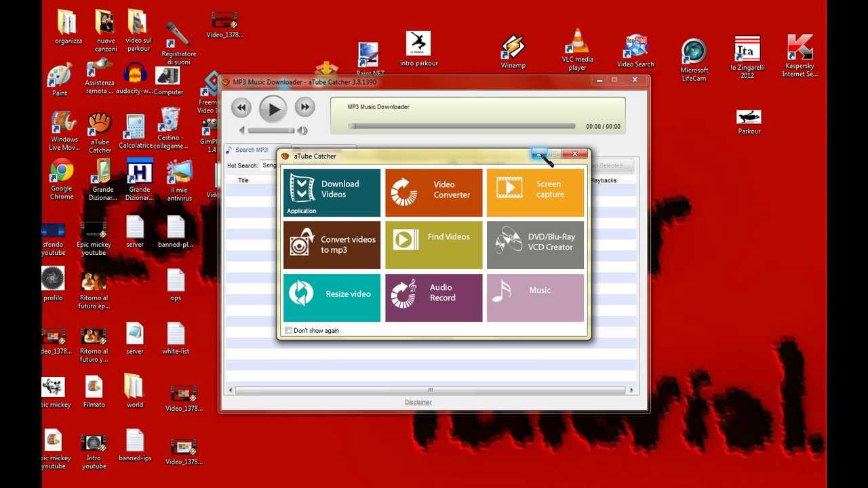The image size is (868, 488).
Task: Select the Winamp shortcut
Action: click(513, 53)
